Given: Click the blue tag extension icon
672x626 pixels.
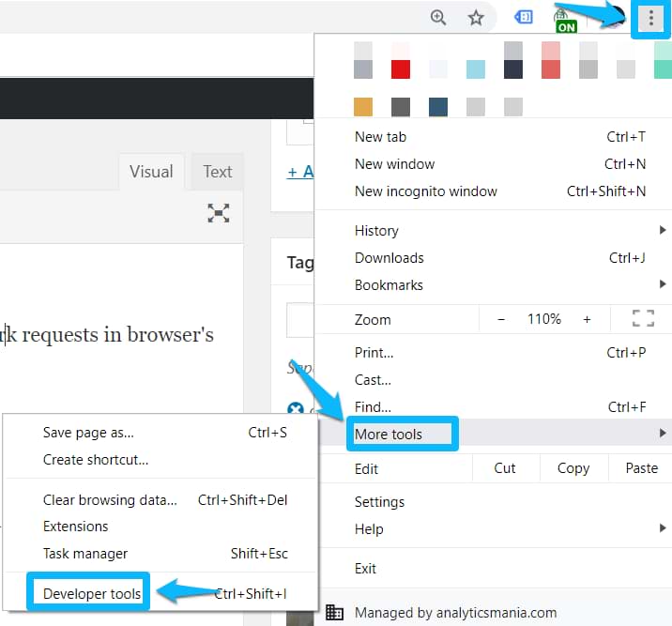Looking at the screenshot, I should pyautogui.click(x=524, y=18).
